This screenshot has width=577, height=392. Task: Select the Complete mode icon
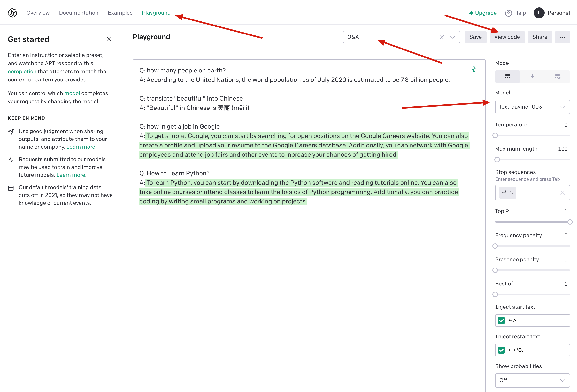coord(507,76)
